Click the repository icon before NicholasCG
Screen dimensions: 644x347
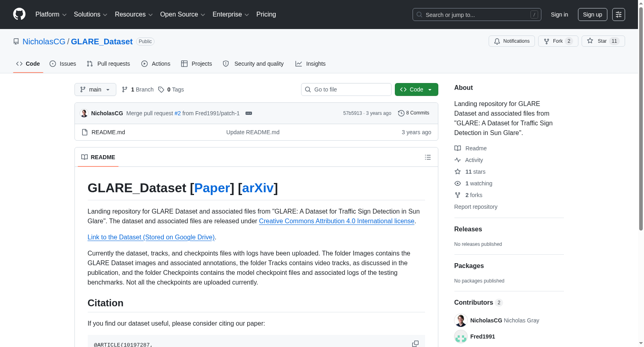pyautogui.click(x=16, y=42)
